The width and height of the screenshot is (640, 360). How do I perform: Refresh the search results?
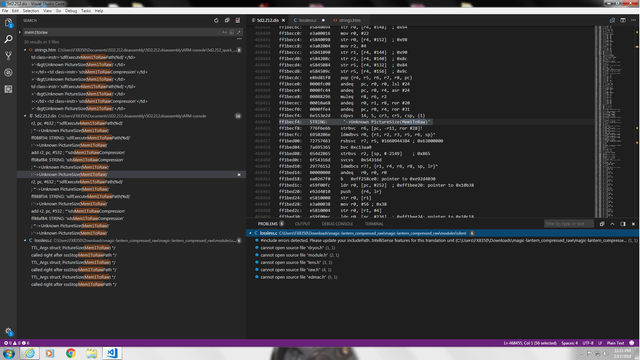216,20
